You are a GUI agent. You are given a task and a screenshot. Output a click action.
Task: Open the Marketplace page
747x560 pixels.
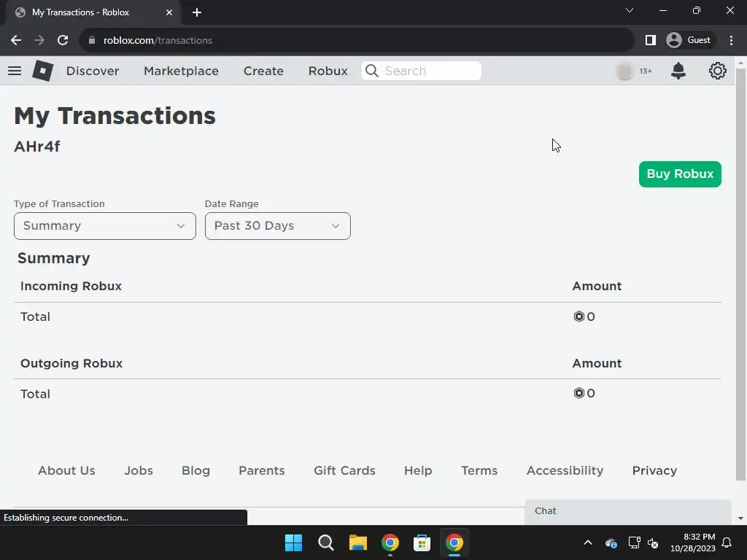point(181,71)
